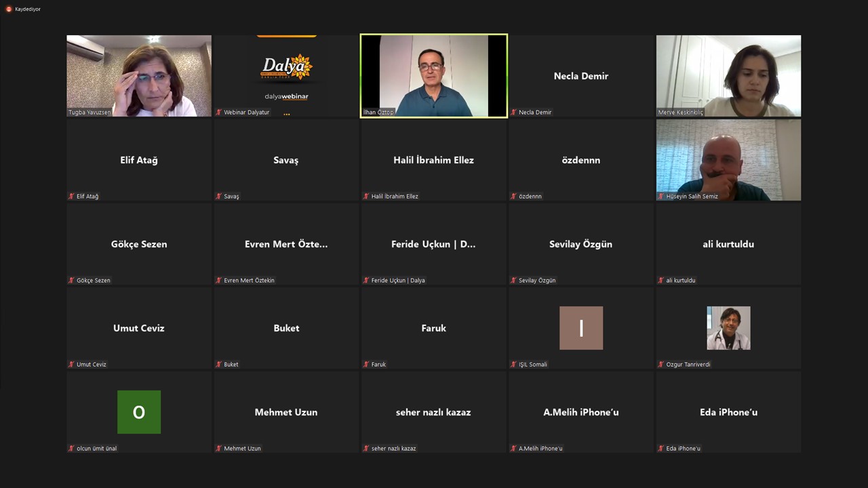The image size is (868, 488).
Task: Click orange three dots on Webinar Dalyatur tile
Action: [x=287, y=114]
